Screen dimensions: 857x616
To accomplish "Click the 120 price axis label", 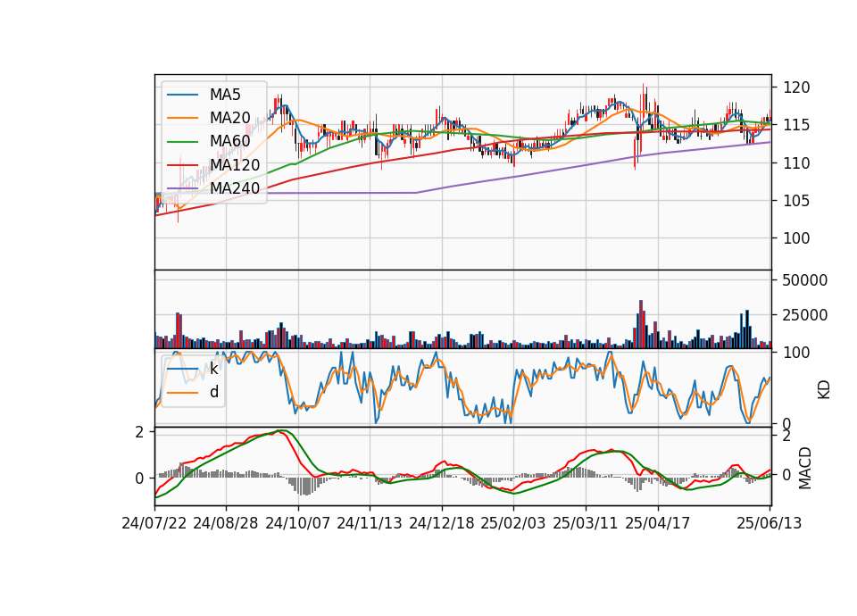I will (796, 87).
